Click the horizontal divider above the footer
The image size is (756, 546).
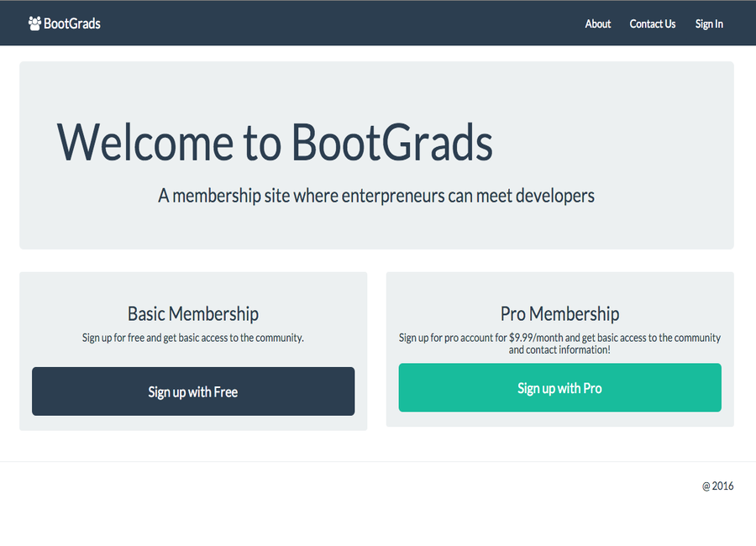pos(378,461)
